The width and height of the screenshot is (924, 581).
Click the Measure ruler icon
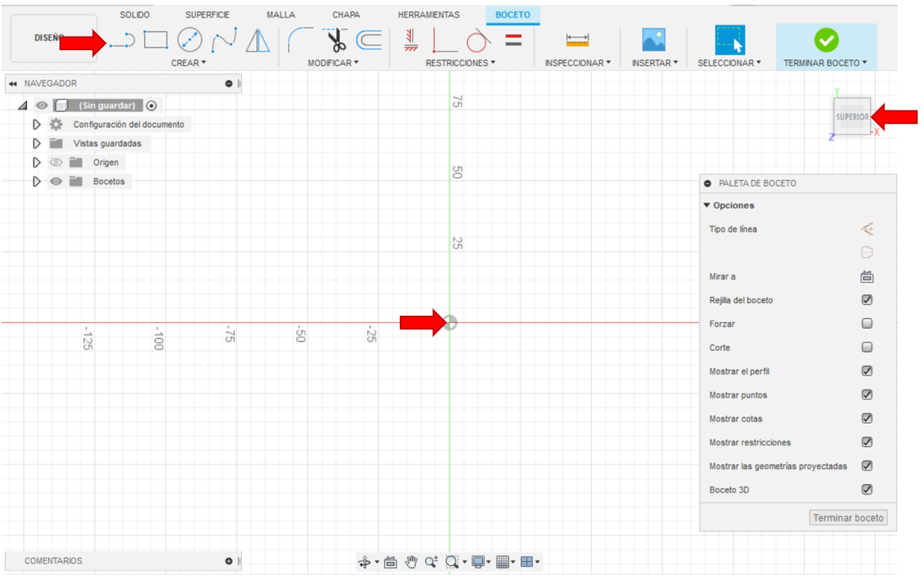577,40
